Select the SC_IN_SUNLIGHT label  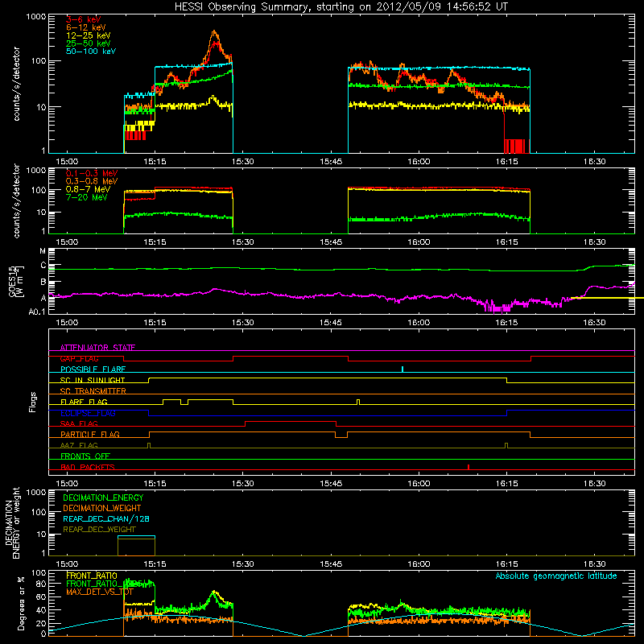coord(93,380)
